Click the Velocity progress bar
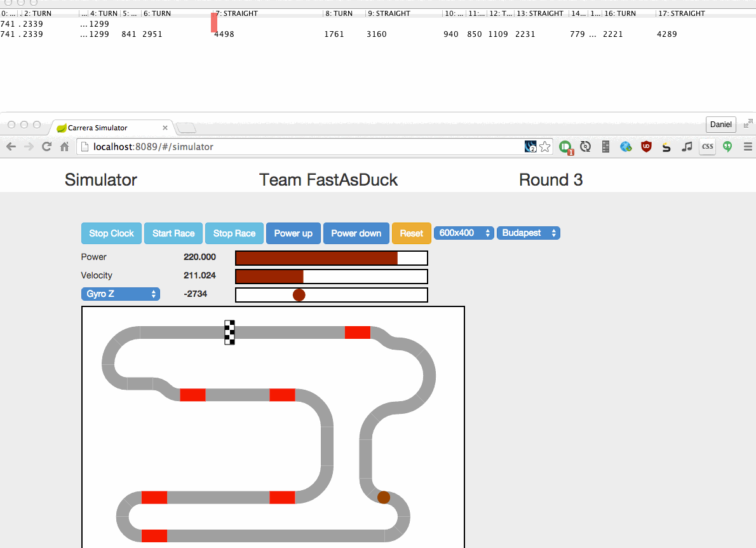 (331, 277)
